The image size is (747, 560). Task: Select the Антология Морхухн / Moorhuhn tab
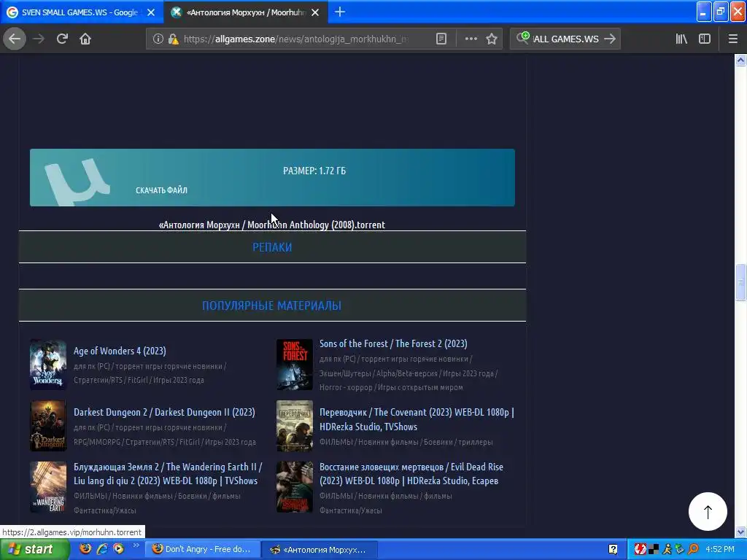[246, 12]
